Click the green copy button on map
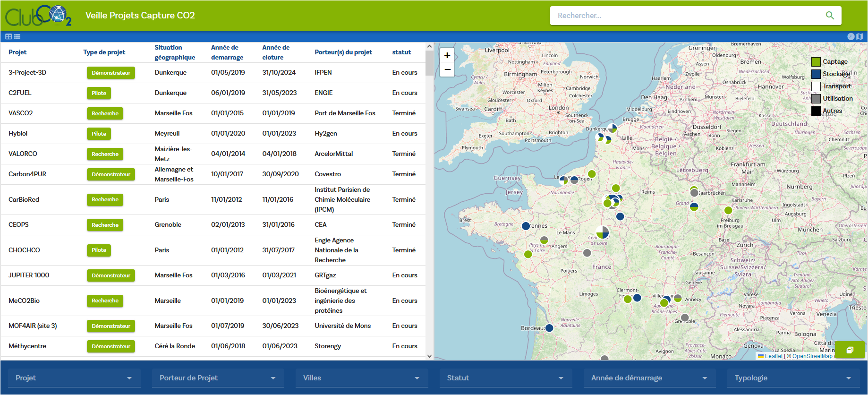 [x=850, y=350]
